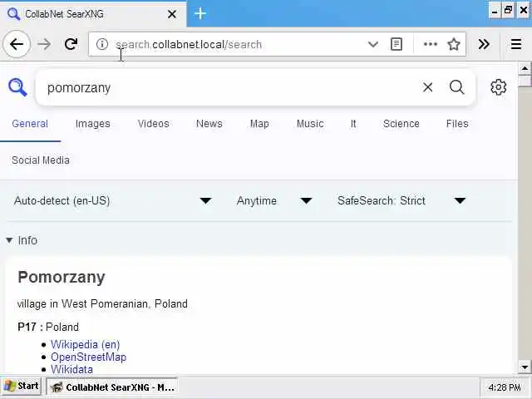Open the reader view icon

(x=397, y=44)
